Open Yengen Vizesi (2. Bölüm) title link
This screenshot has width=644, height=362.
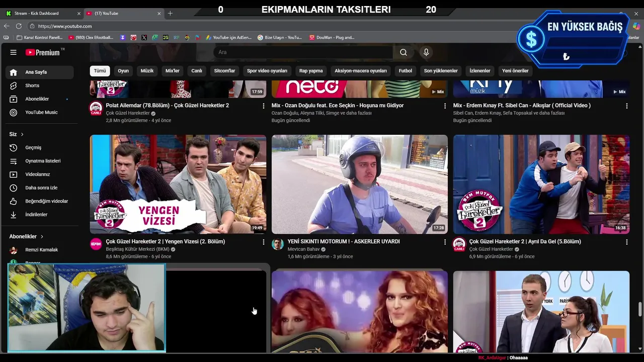[166, 242]
